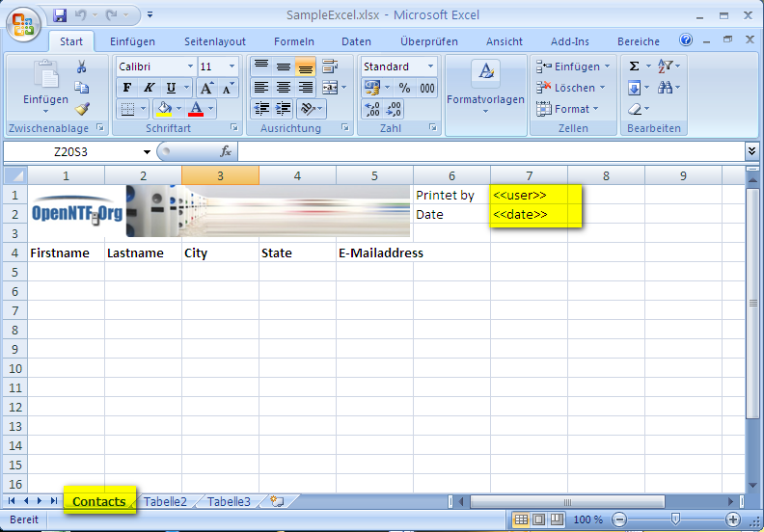Click the percent style icon
The image size is (764, 532).
click(404, 88)
